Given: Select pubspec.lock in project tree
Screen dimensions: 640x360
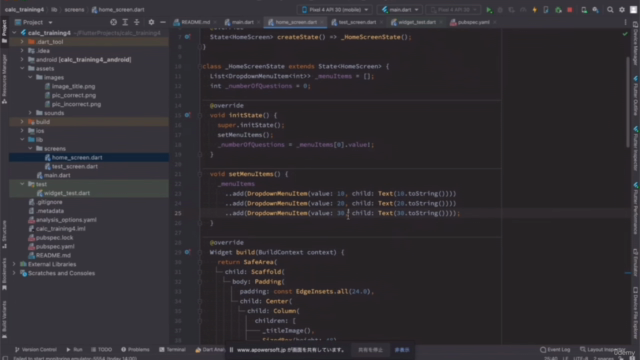Looking at the screenshot, I should (54, 238).
